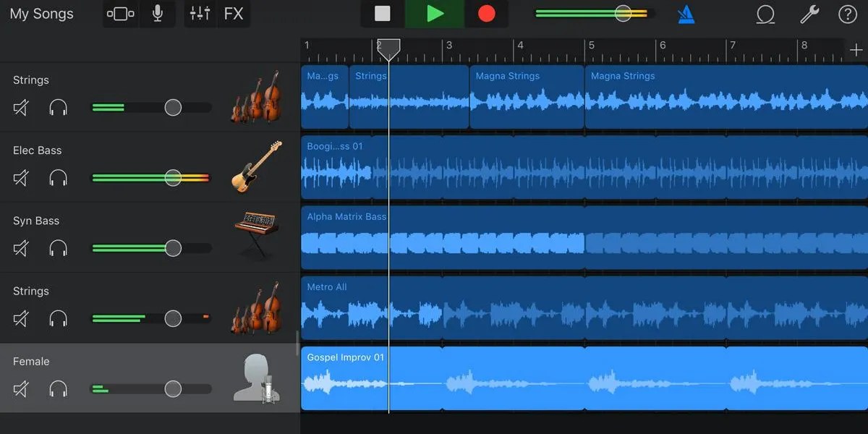The width and height of the screenshot is (868, 434).
Task: Mute the first Strings track
Action: (21, 108)
